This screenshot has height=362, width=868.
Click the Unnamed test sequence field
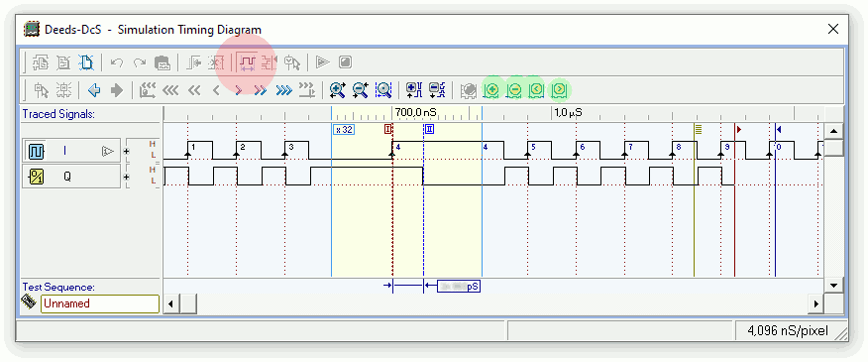100,303
